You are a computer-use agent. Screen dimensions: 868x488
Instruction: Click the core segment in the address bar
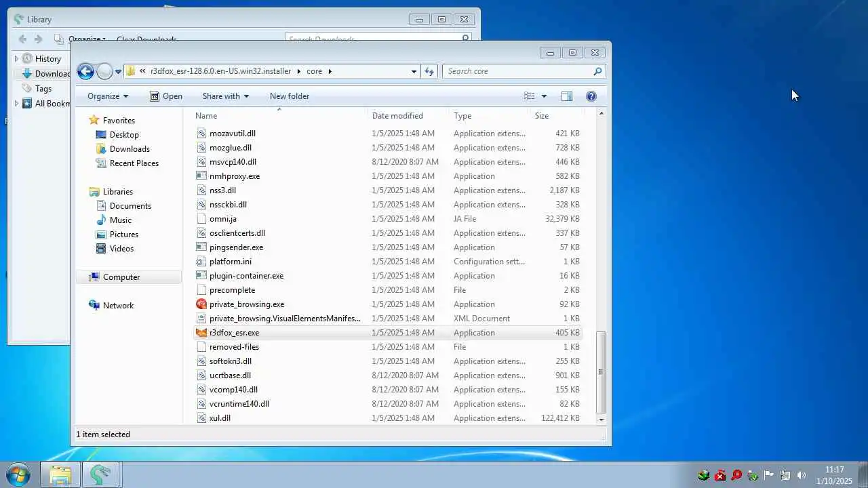(314, 71)
